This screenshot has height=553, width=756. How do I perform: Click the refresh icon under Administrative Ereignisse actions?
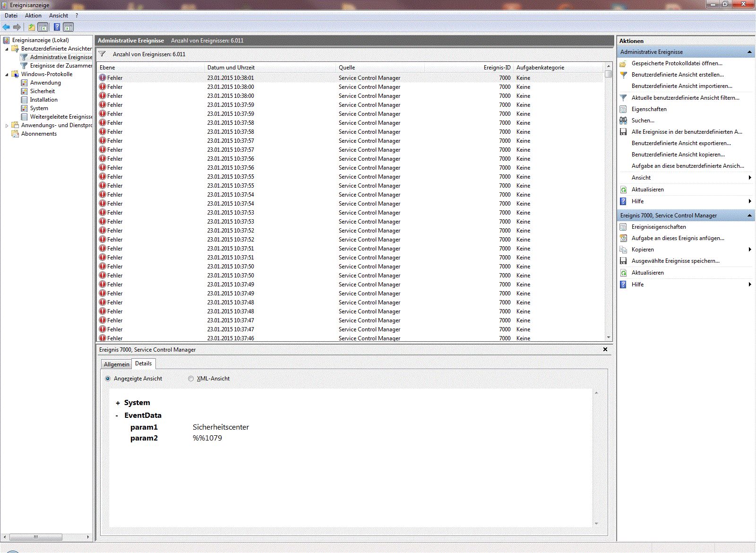pyautogui.click(x=623, y=190)
